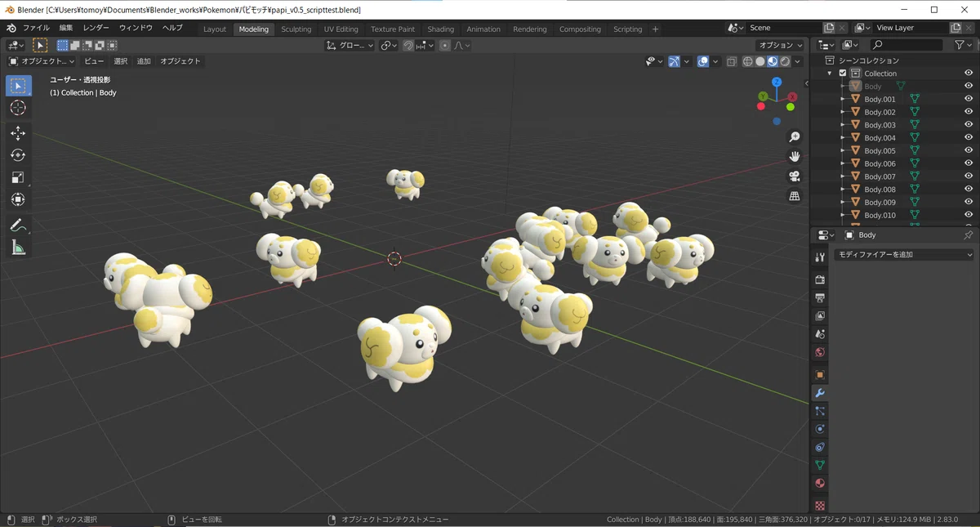Open the モディファイアーを追加 dropdown
This screenshot has height=527, width=980.
click(904, 255)
